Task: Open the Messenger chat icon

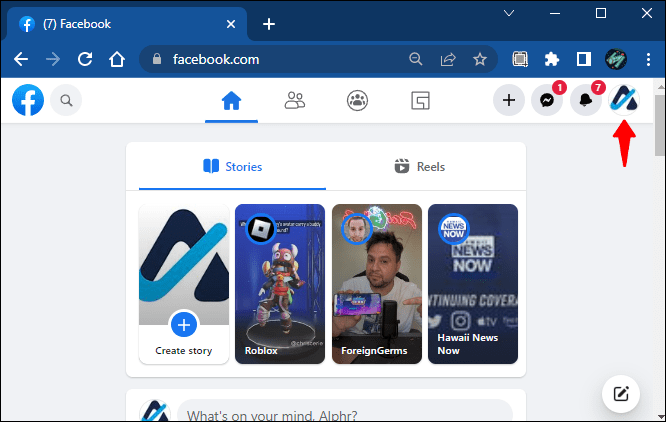Action: [547, 100]
